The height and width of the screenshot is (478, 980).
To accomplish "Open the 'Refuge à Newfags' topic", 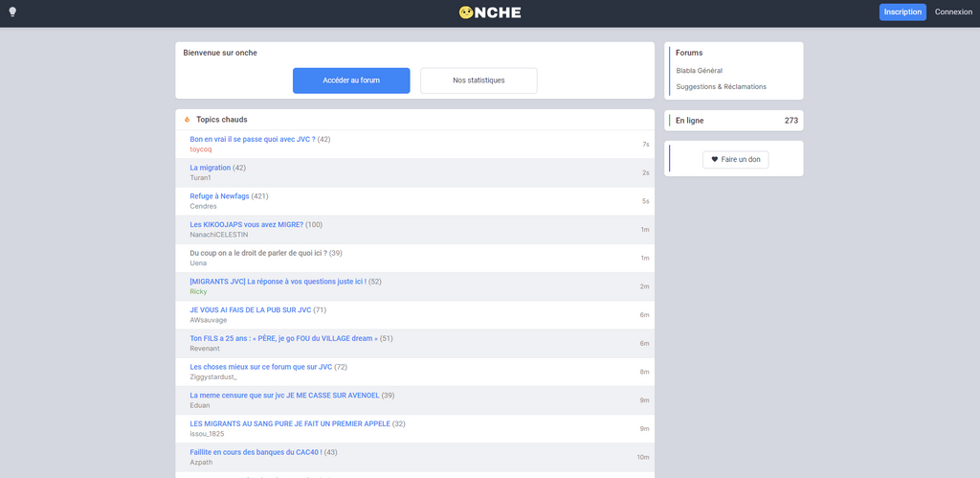I will [x=219, y=195].
